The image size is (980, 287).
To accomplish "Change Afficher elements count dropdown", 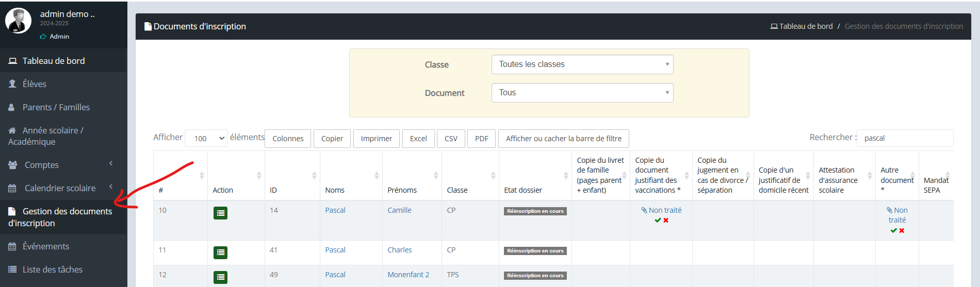I will pos(206,138).
